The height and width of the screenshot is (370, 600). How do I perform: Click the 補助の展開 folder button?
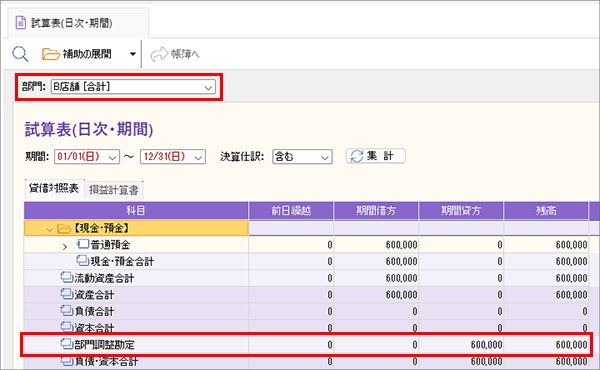(77, 54)
